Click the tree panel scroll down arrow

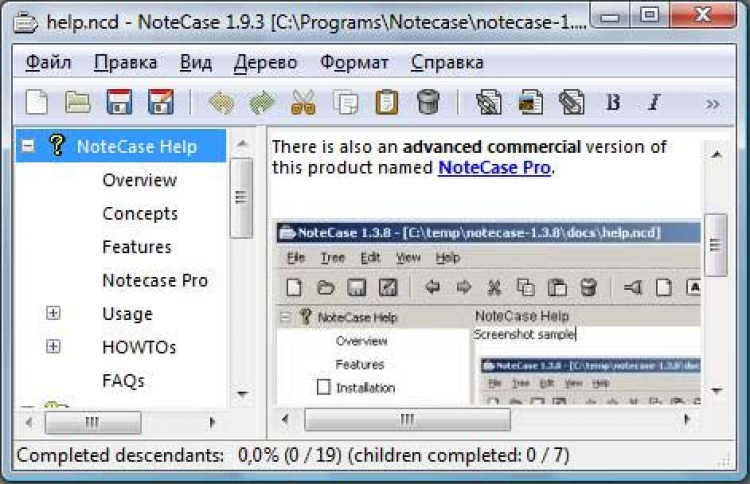tap(242, 394)
